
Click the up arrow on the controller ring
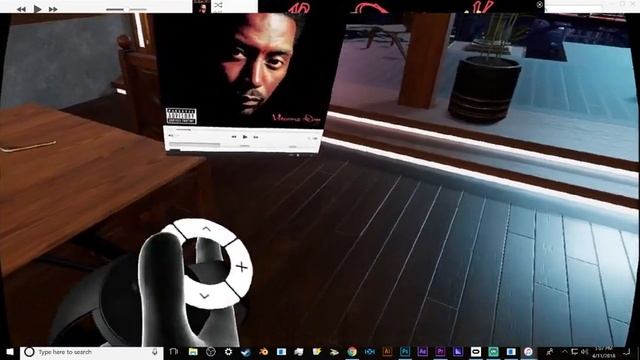tap(206, 229)
